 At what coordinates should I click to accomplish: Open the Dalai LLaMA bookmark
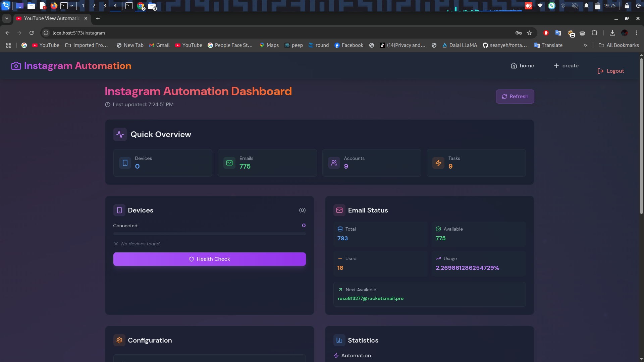[x=460, y=45]
